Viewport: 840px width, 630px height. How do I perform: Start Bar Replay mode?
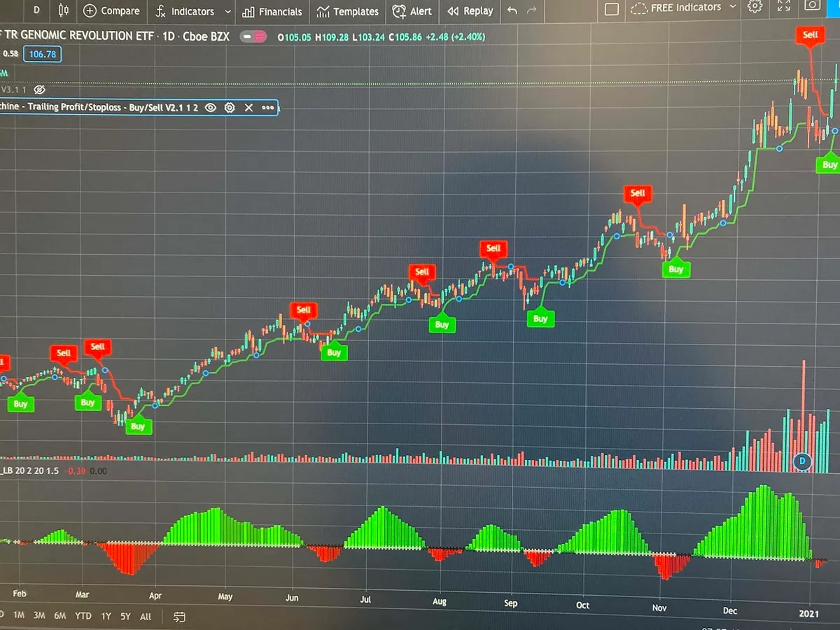[x=470, y=11]
